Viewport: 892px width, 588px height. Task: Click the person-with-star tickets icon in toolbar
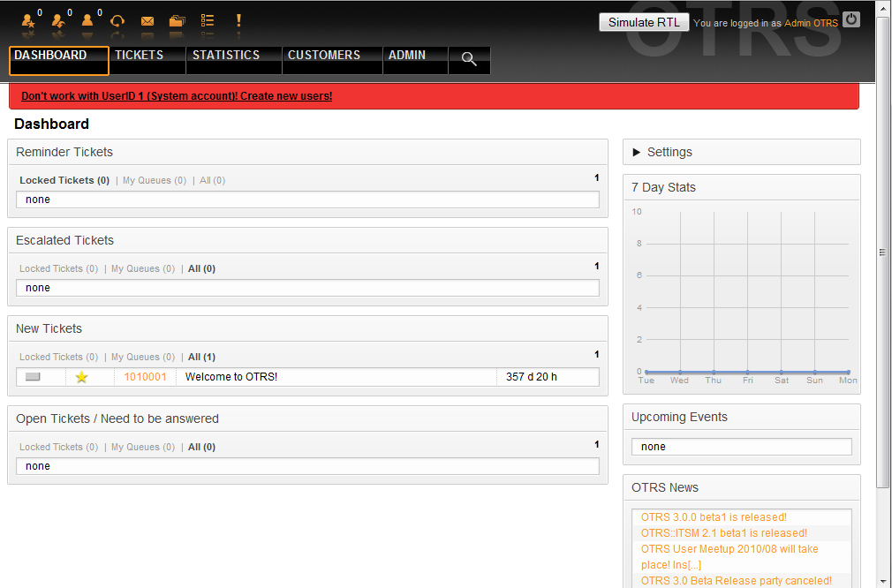(28, 20)
